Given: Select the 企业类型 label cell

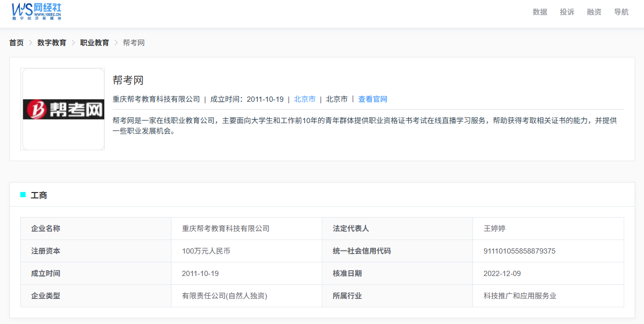Looking at the screenshot, I should [96, 296].
